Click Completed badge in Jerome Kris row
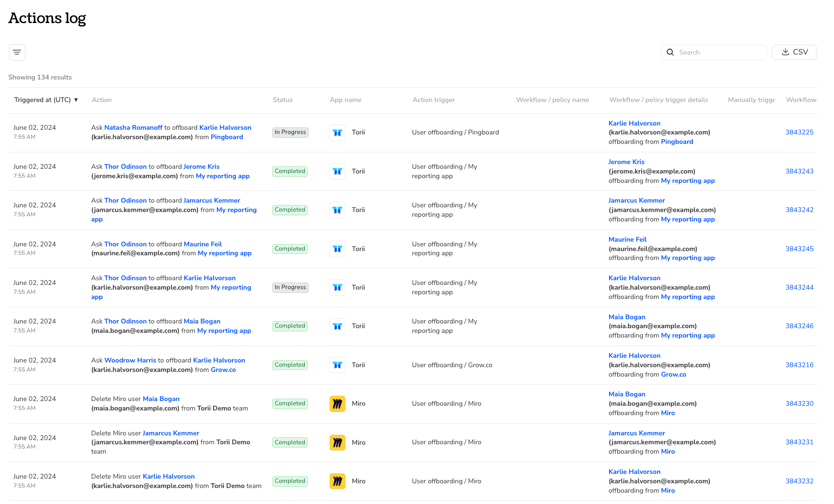Viewport: 834px width, 504px height. 290,171
